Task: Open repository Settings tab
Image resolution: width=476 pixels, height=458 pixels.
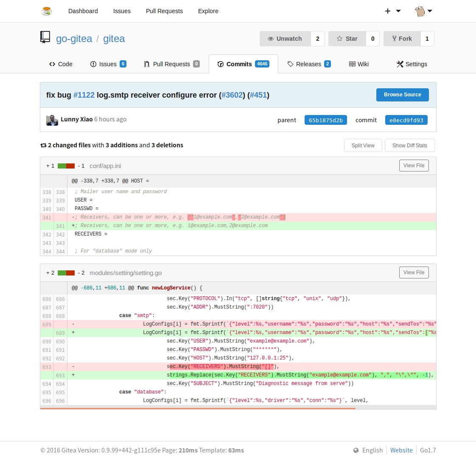Action: (x=412, y=64)
